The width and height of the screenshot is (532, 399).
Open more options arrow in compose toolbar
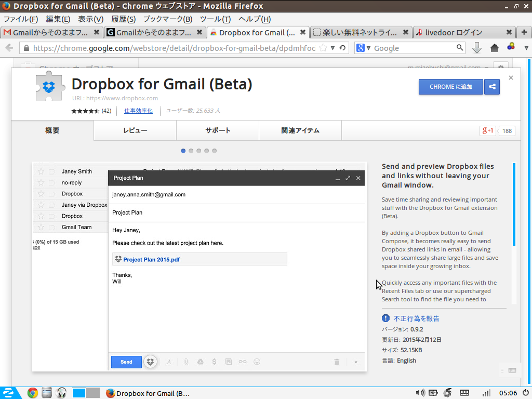[356, 362]
